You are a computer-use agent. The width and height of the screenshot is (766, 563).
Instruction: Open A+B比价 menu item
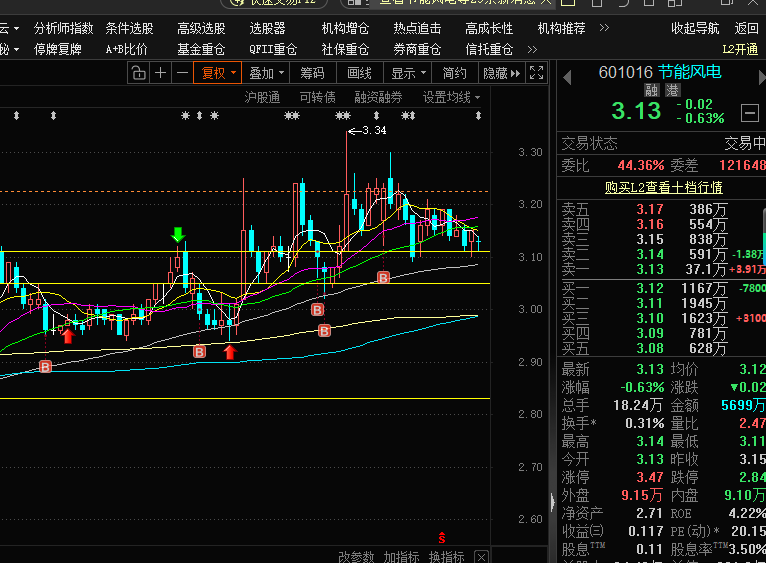[127, 49]
